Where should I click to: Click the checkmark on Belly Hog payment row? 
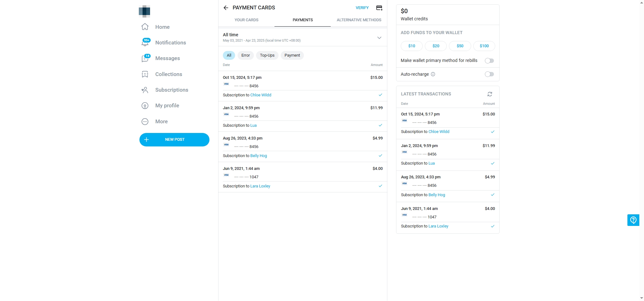pos(380,156)
